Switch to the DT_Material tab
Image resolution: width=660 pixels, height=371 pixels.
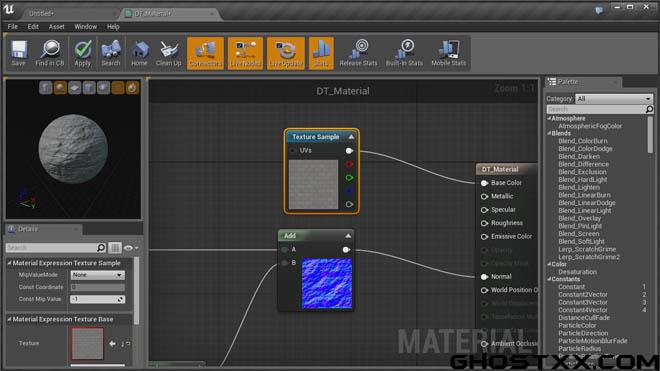(170, 13)
